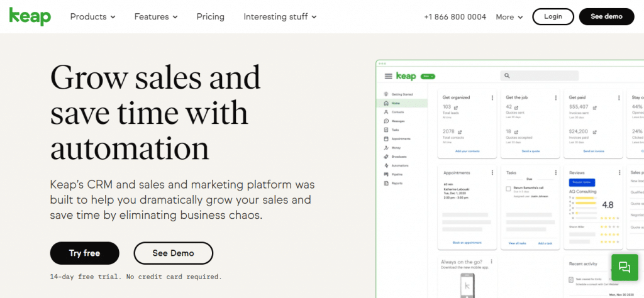Click the Appointments calendar icon in sidebar
This screenshot has width=644, height=298.
(x=386, y=139)
